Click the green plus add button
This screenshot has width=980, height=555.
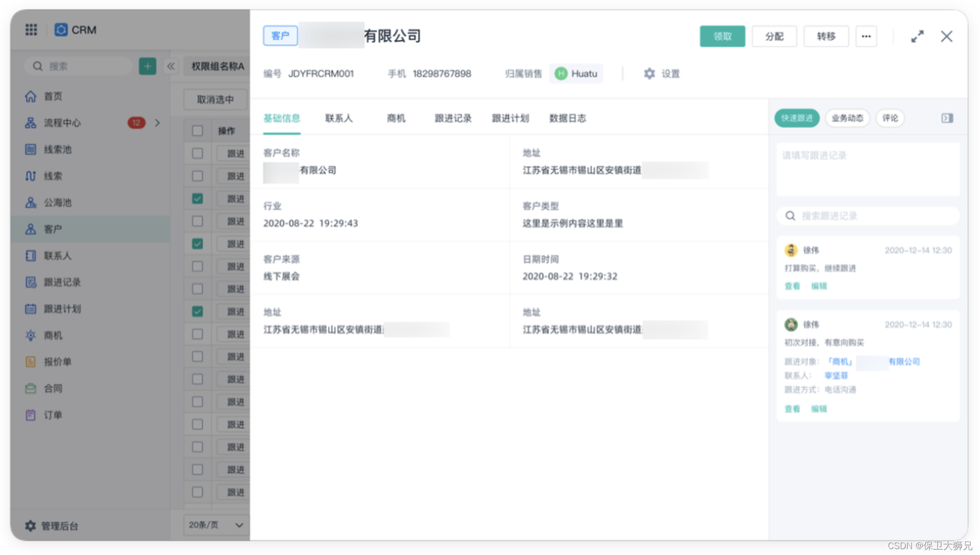(x=147, y=66)
